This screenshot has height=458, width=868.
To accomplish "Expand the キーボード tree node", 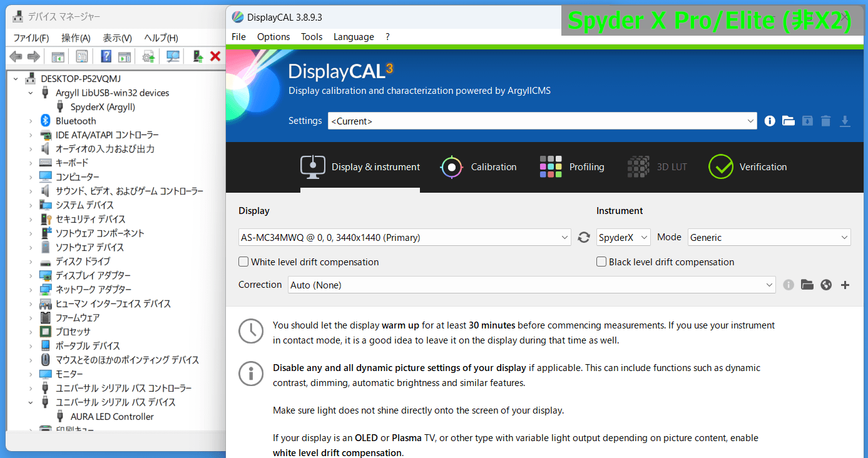I will pyautogui.click(x=30, y=163).
